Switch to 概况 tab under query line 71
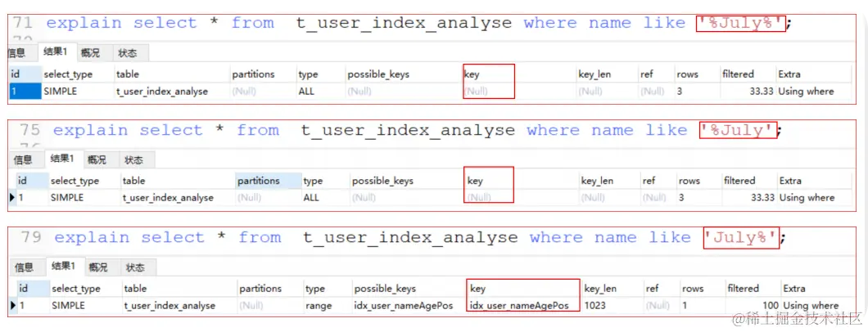The height and width of the screenshot is (332, 868). [90, 53]
